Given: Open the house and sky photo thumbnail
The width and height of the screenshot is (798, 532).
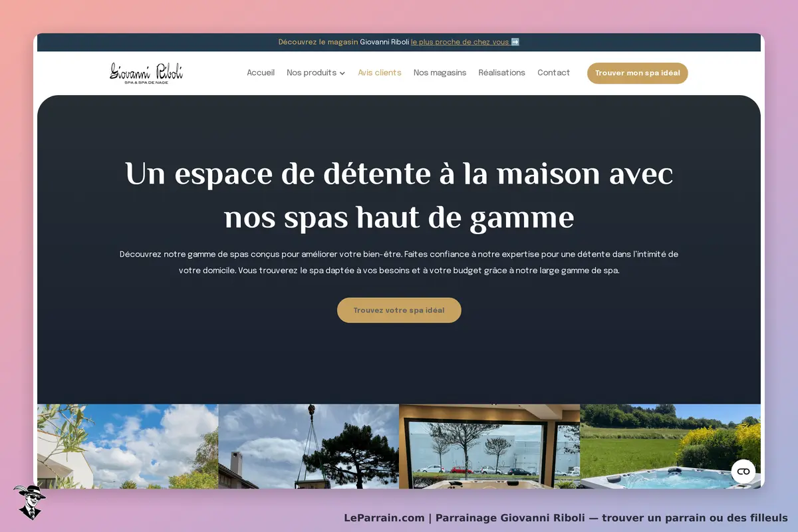Looking at the screenshot, I should click(x=128, y=446).
